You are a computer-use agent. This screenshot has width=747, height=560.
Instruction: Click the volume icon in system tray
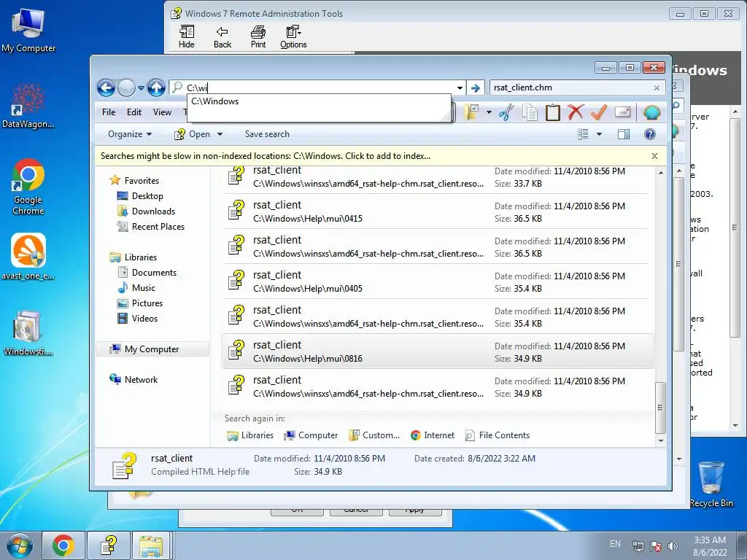coord(673,546)
